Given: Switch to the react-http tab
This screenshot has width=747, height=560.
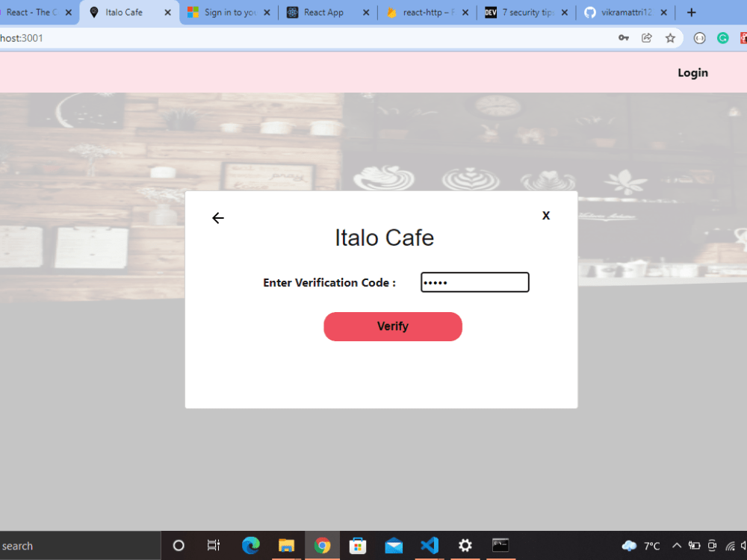Looking at the screenshot, I should 426,13.
